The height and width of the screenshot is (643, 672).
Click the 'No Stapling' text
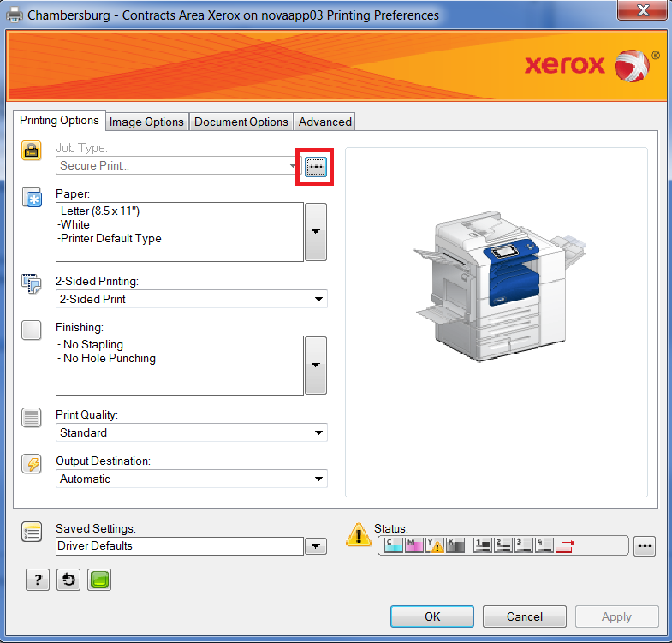93,345
